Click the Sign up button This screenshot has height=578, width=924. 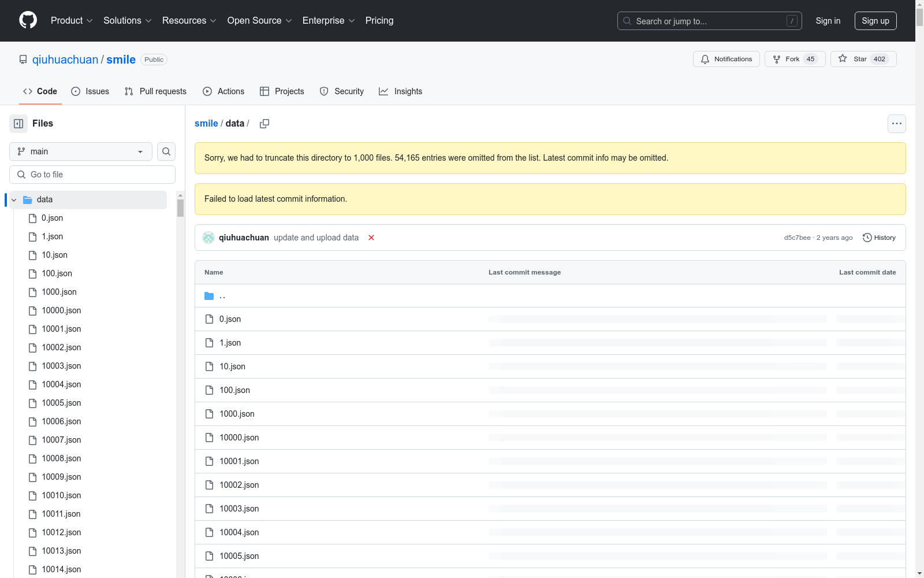(x=875, y=21)
